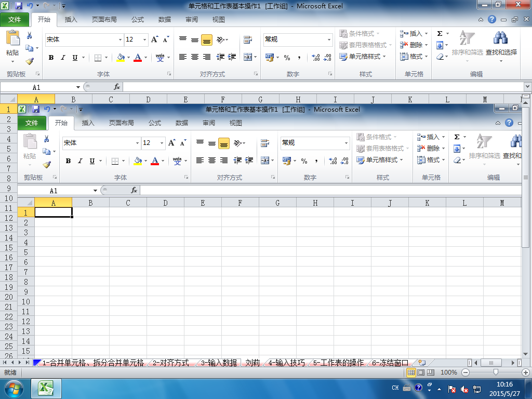Image resolution: width=532 pixels, height=399 pixels.
Task: Click the phonetic guide wén icon in the outer ribbon
Action: point(160,58)
